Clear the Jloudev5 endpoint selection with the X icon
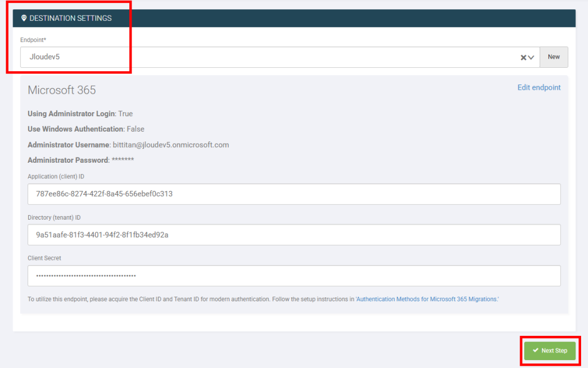This screenshot has width=588, height=368. pyautogui.click(x=523, y=57)
